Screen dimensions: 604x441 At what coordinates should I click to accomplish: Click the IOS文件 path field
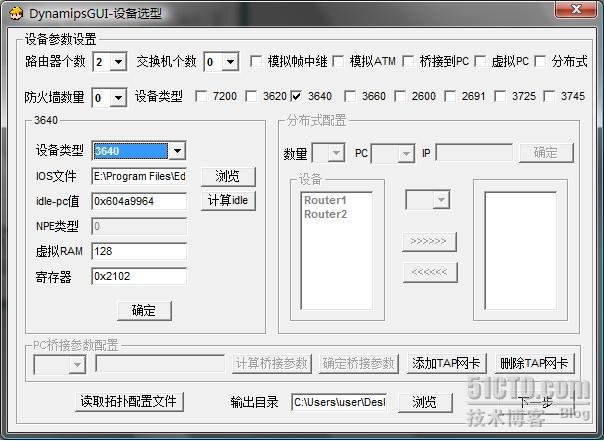(139, 176)
